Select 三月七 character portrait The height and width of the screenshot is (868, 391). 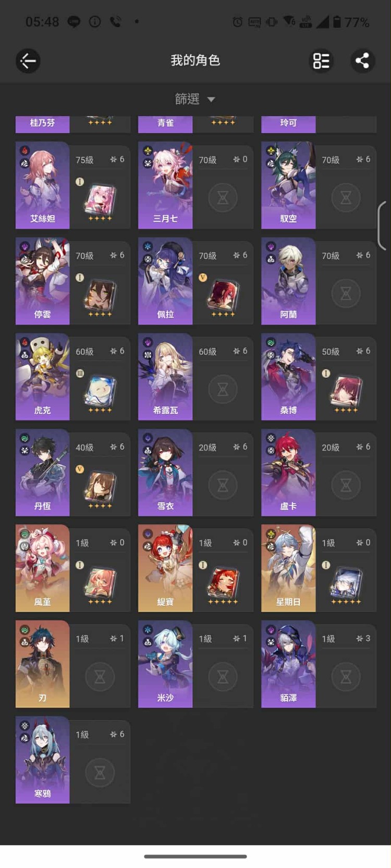(x=165, y=185)
